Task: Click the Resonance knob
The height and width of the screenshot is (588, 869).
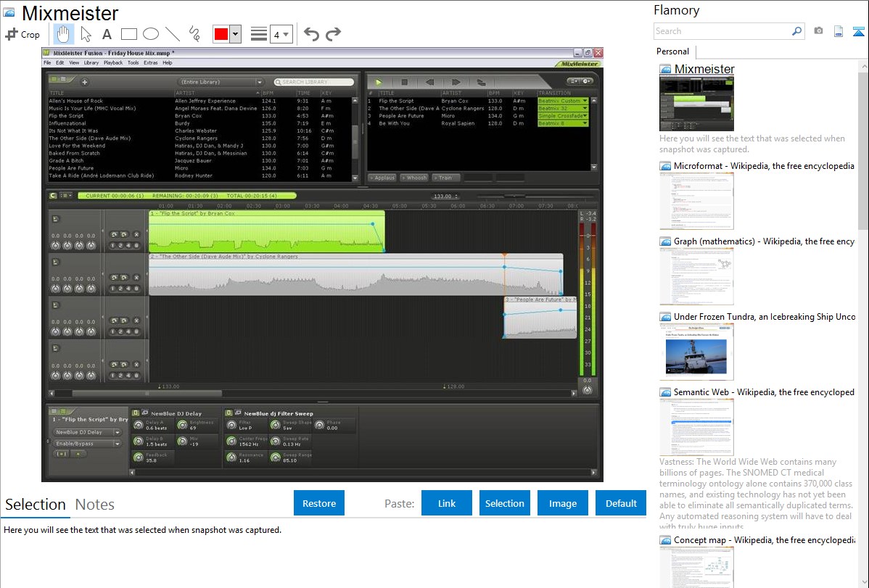Action: [x=231, y=457]
